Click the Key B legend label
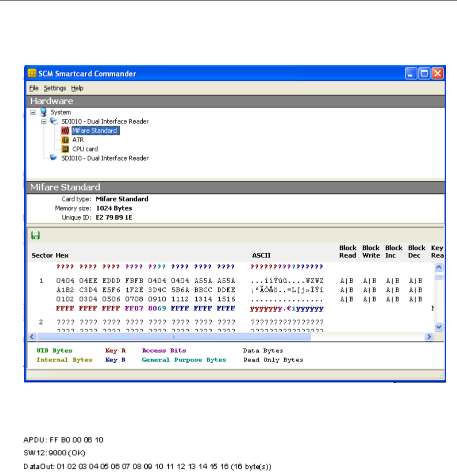This screenshot has height=476, width=457. pyautogui.click(x=115, y=359)
